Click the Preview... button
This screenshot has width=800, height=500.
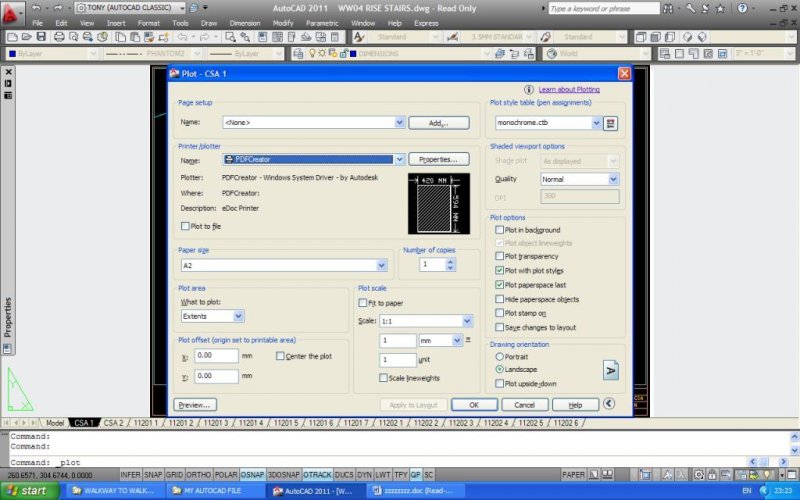[195, 405]
